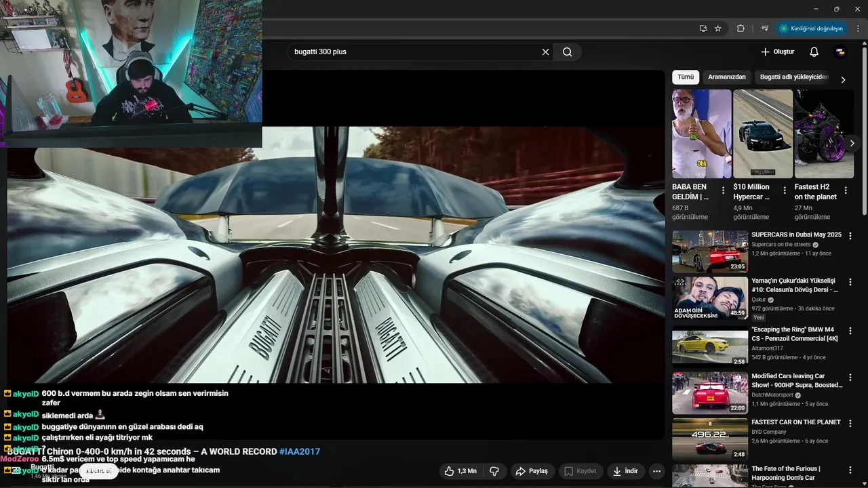Open more video actions three-dot button

[656, 471]
